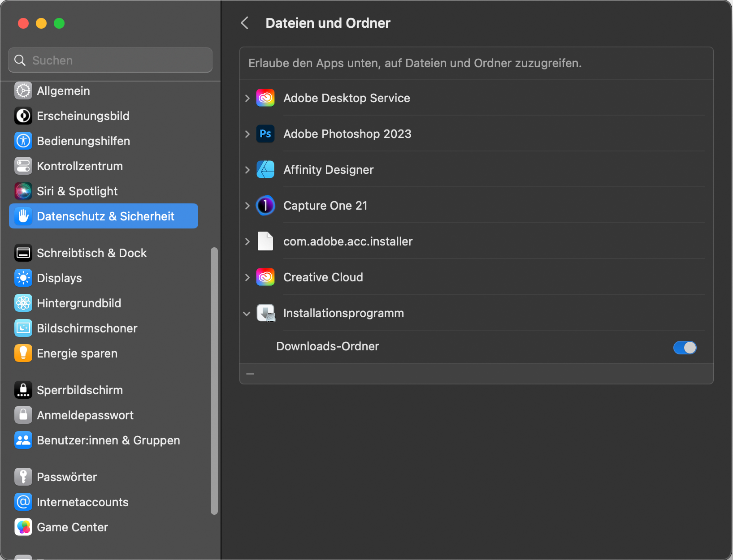Click the sidebar vertical scrollbar

(214, 381)
